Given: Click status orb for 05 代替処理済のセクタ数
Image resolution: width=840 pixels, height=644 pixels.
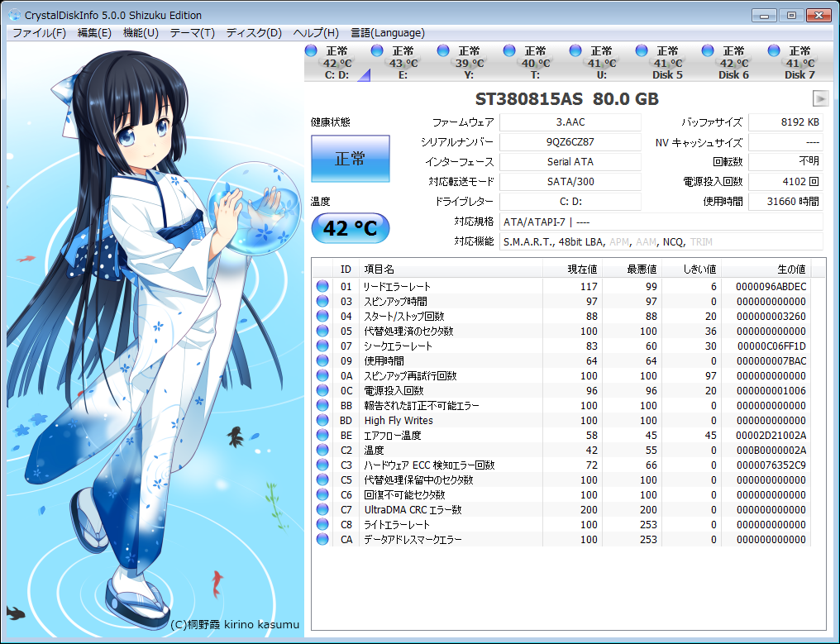Looking at the screenshot, I should pos(322,332).
